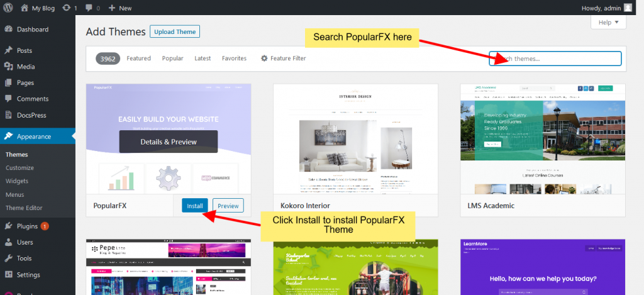The height and width of the screenshot is (295, 644).
Task: Click the WordPress logo icon
Action: (x=8, y=8)
